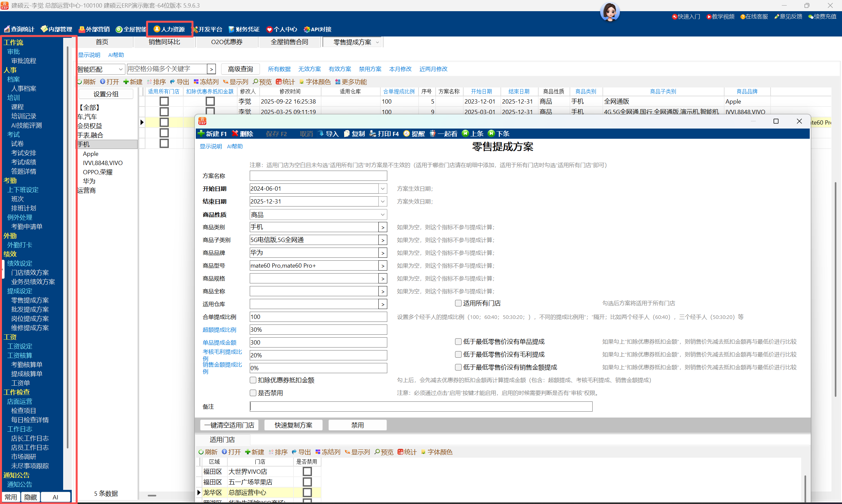Click the 导入 import icon in dialog toolbar
This screenshot has height=504, width=842.
click(x=321, y=133)
